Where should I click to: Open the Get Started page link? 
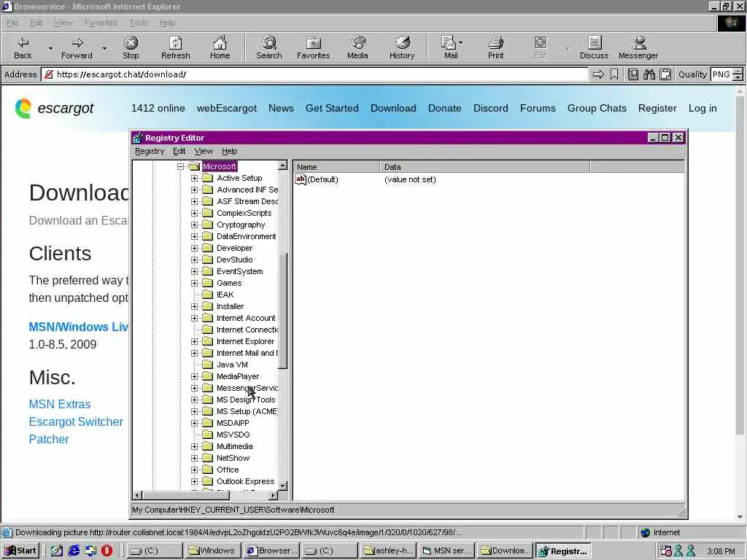click(x=332, y=108)
